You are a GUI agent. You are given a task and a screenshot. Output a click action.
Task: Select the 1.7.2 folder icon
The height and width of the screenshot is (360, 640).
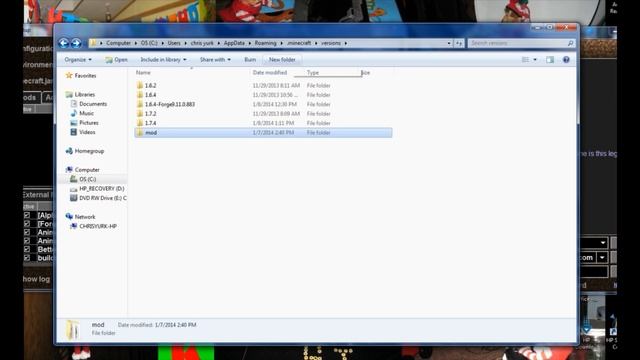point(140,113)
